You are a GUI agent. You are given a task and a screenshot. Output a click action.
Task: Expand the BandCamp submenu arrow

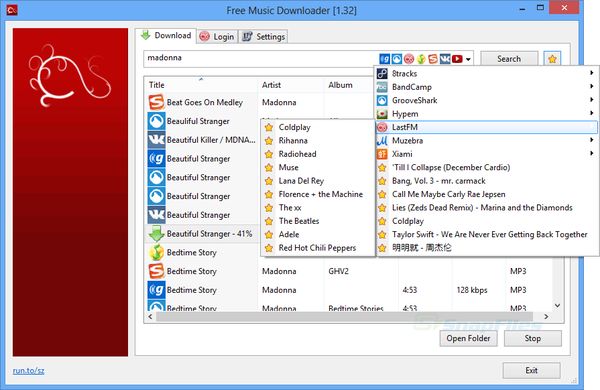tap(592, 86)
